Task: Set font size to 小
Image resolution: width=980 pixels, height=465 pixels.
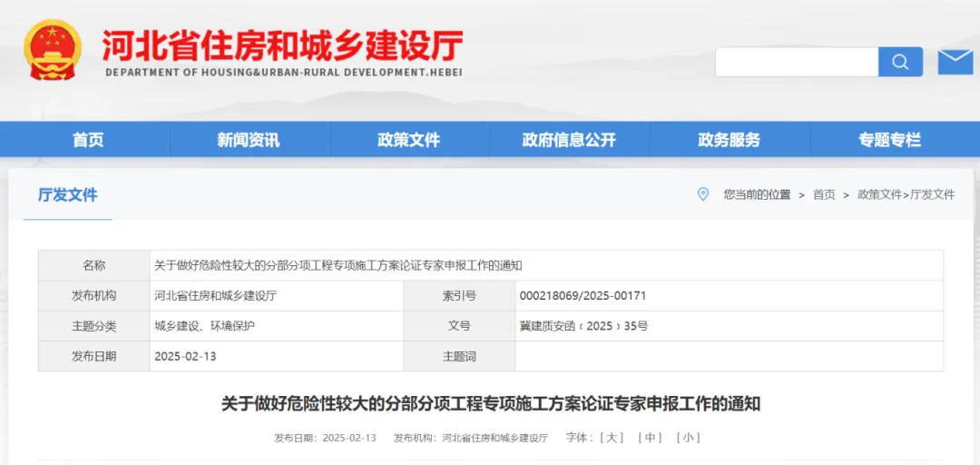Action: [688, 438]
